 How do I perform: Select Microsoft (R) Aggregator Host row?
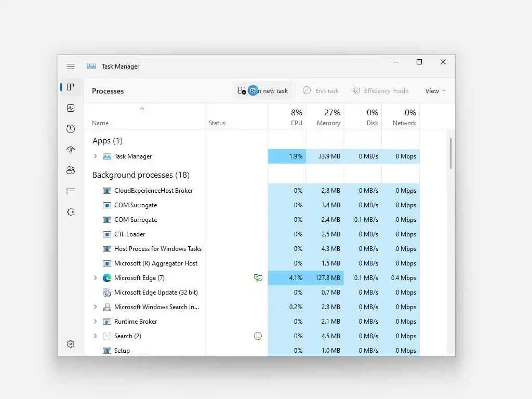coord(252,263)
